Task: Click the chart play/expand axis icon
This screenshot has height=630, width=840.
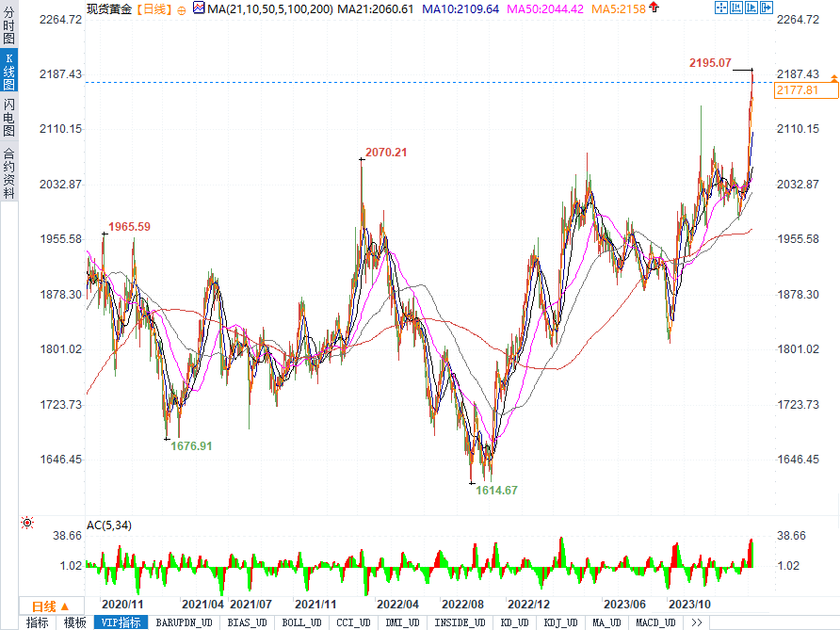Action: click(x=751, y=8)
